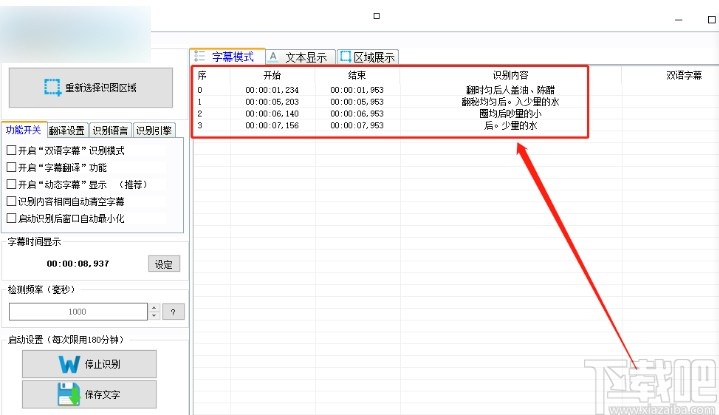
Task: Click the ? help button beside 检测频率
Action: coord(173,312)
